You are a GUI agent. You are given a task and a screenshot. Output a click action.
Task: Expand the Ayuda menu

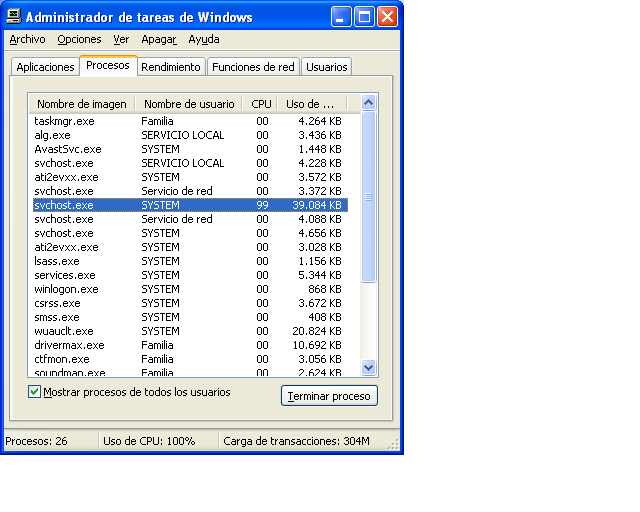pos(204,39)
